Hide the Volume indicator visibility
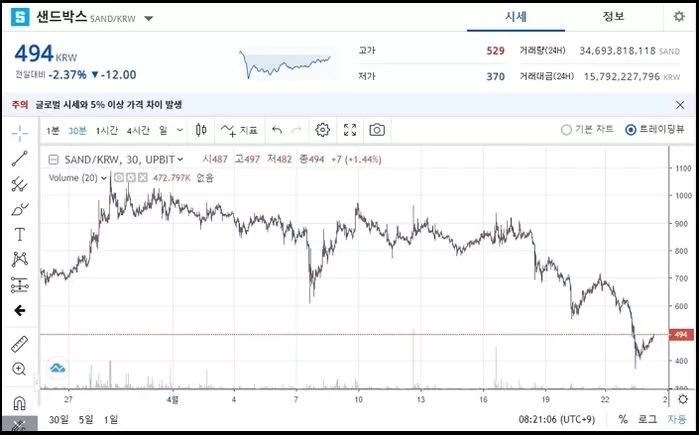Image resolution: width=699 pixels, height=435 pixels. pos(119,178)
